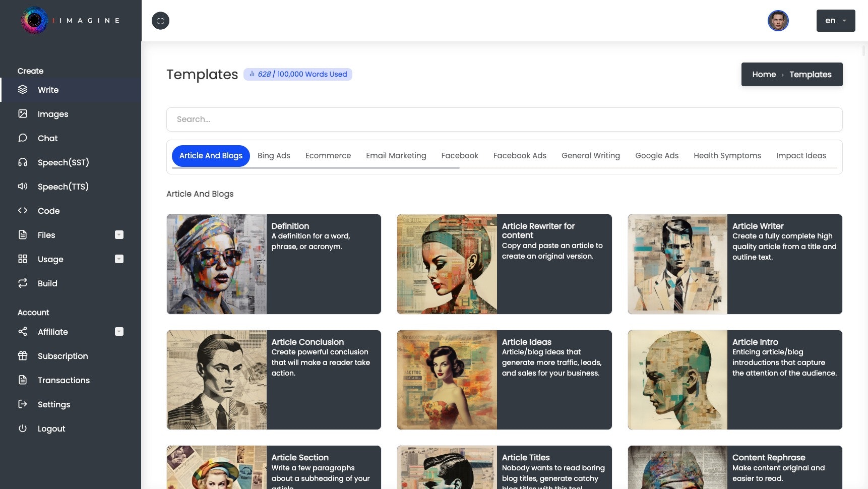Open the Article Ideas template
The image size is (868, 489).
coord(504,380)
